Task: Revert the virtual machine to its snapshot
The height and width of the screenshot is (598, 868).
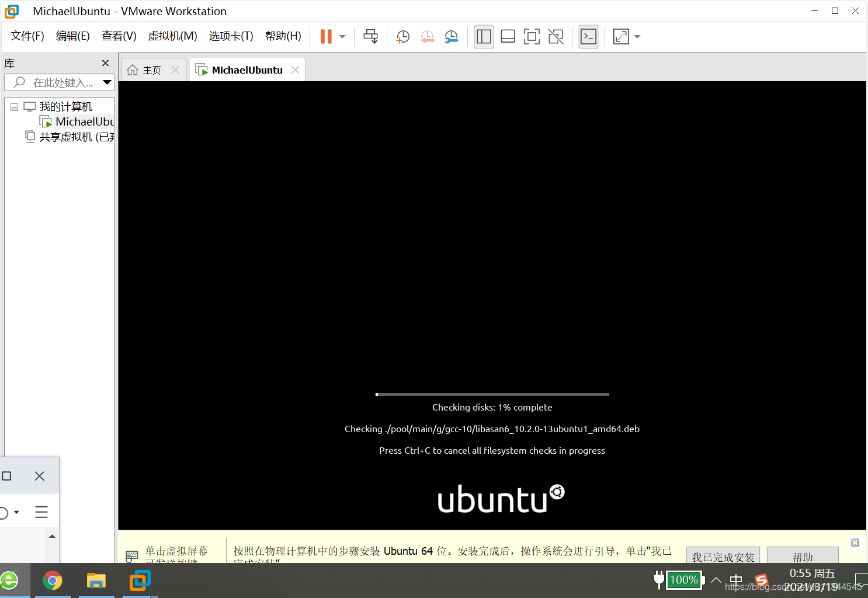Action: [x=428, y=37]
